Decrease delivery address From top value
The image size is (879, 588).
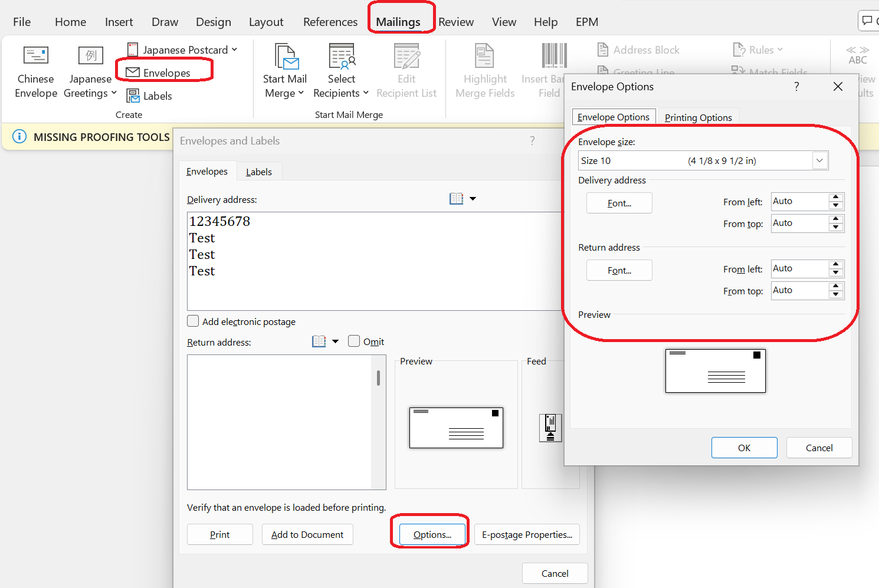[836, 227]
